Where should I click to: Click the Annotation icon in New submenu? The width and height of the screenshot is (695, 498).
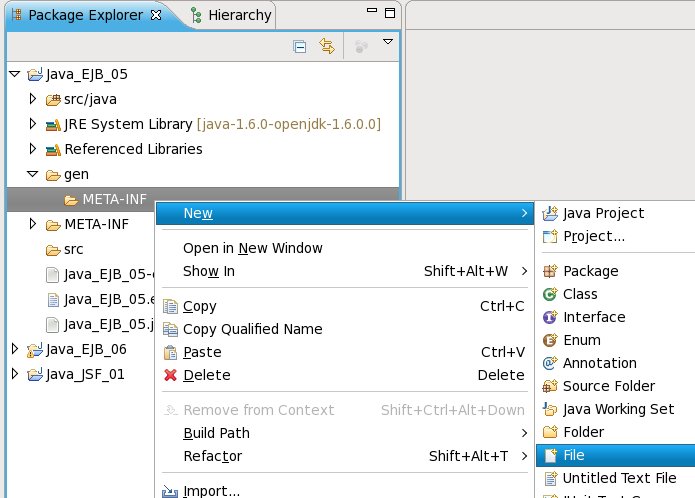pos(549,363)
